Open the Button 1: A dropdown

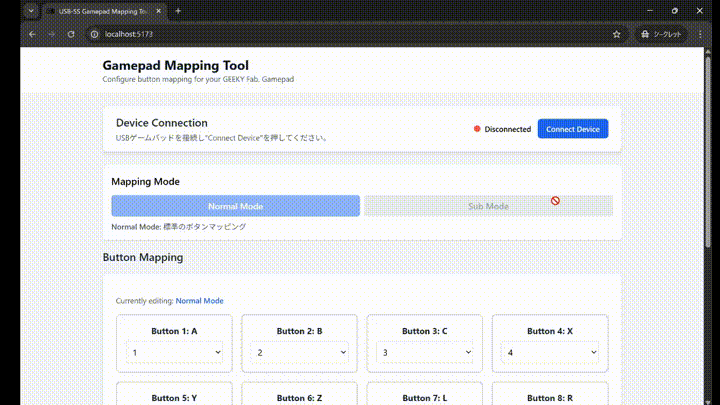click(174, 353)
